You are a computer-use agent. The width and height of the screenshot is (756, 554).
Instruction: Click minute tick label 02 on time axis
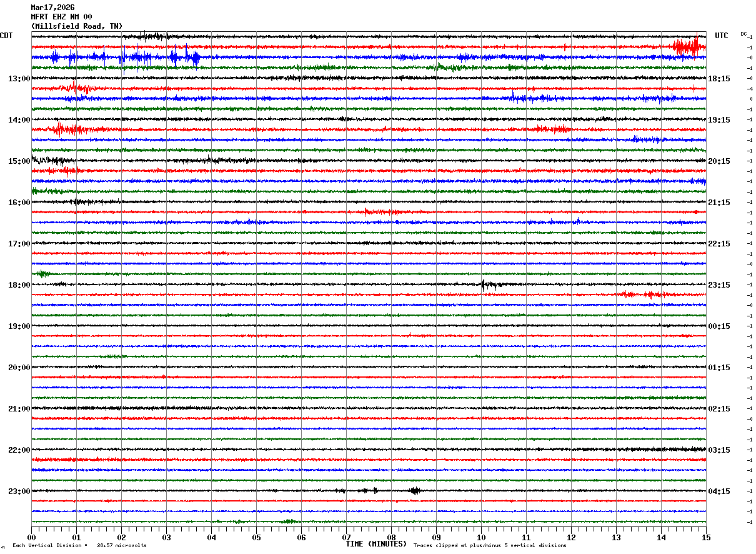(x=121, y=537)
